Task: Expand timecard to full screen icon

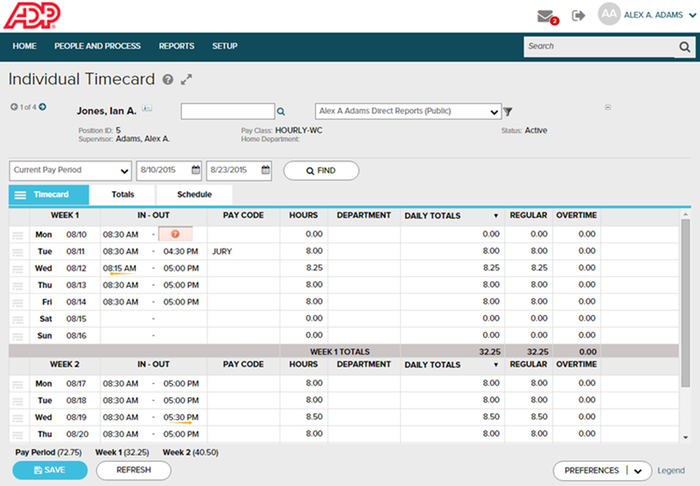Action: click(x=186, y=79)
